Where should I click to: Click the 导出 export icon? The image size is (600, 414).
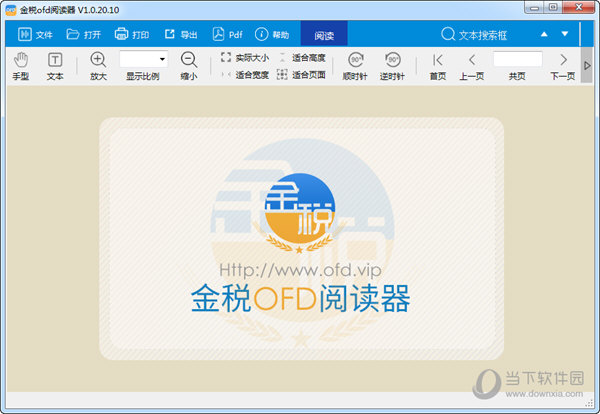click(170, 34)
